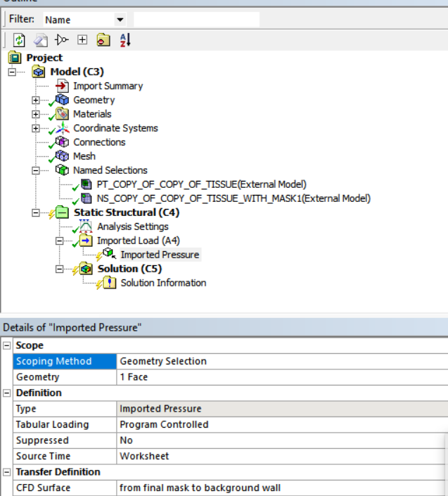Viewport: 448px width, 496px height.
Task: Expand the Materials tree node
Action: [36, 114]
